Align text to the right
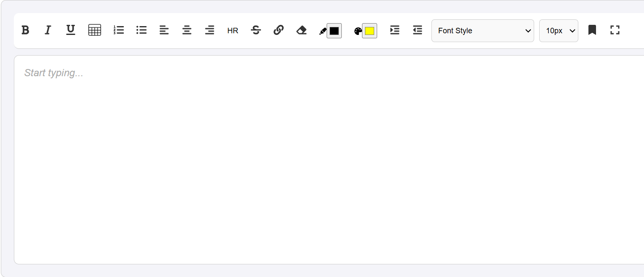The width and height of the screenshot is (644, 277). [x=210, y=30]
